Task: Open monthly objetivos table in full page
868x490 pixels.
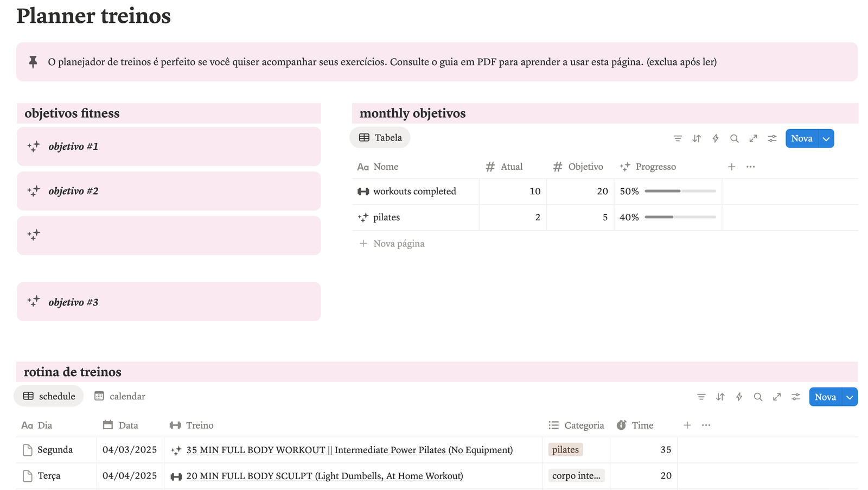Action: tap(753, 138)
